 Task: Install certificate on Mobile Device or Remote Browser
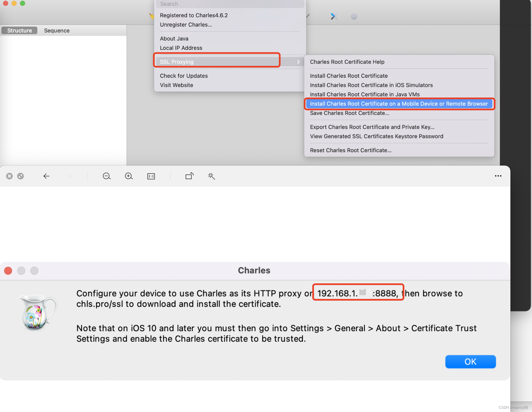[399, 104]
